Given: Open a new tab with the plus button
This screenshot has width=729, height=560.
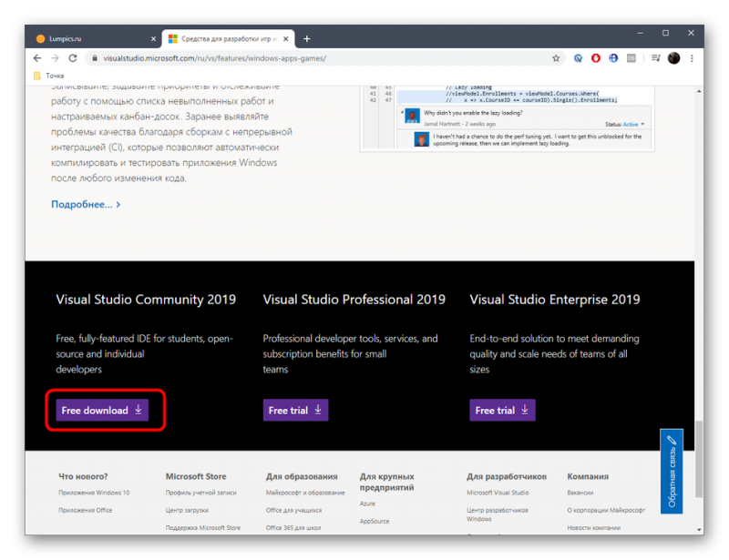Looking at the screenshot, I should tap(307, 39).
